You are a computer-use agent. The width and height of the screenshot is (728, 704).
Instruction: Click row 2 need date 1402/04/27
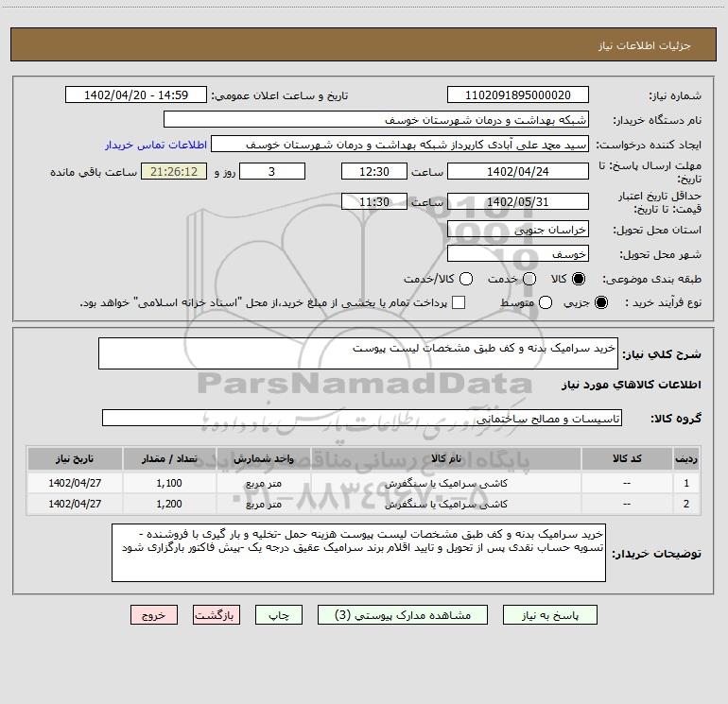tap(75, 504)
